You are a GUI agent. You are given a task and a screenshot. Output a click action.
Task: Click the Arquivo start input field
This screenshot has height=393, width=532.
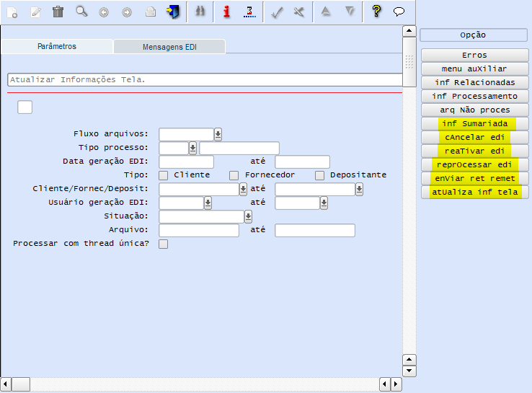tap(199, 230)
